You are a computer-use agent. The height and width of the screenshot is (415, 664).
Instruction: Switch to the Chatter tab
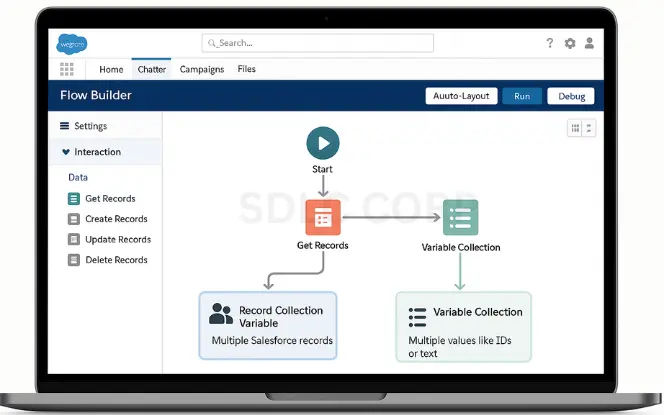point(152,69)
